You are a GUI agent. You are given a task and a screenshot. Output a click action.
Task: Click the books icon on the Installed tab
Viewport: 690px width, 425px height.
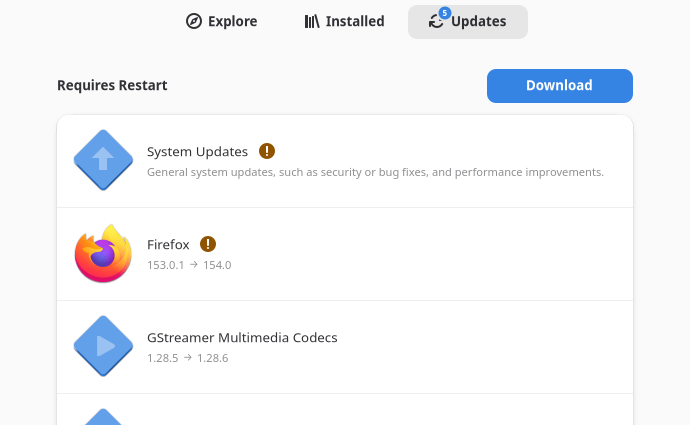point(312,21)
